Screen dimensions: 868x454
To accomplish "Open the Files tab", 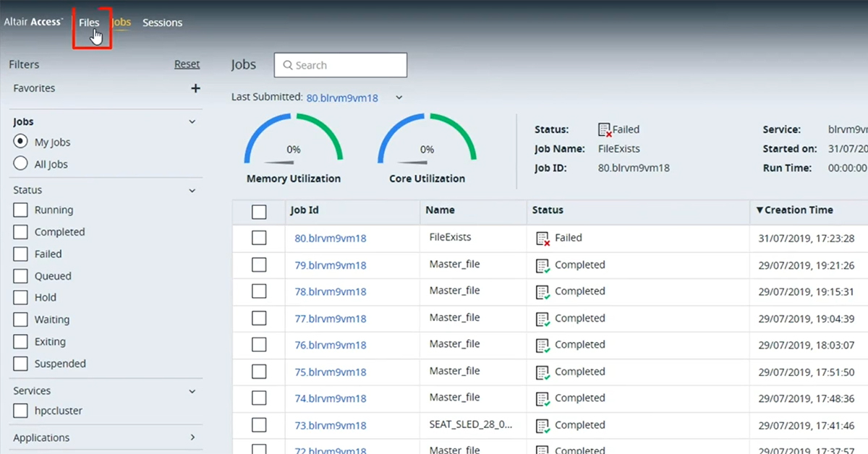I will [89, 22].
